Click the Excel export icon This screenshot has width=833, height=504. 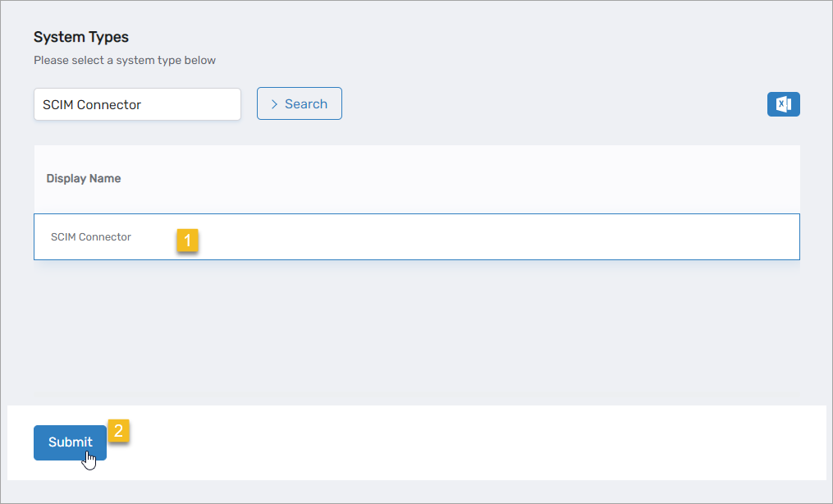[x=783, y=104]
